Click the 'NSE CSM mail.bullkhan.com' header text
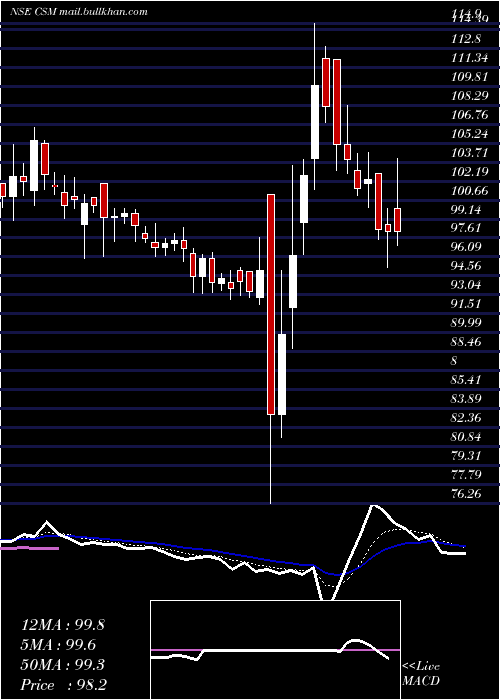The width and height of the screenshot is (500, 700). point(79,12)
